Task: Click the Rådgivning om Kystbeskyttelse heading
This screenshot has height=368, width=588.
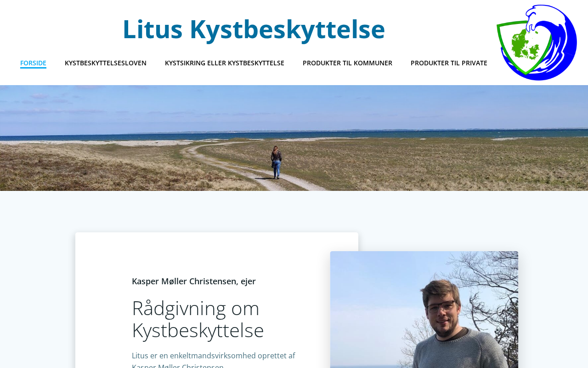Action: [x=198, y=319]
